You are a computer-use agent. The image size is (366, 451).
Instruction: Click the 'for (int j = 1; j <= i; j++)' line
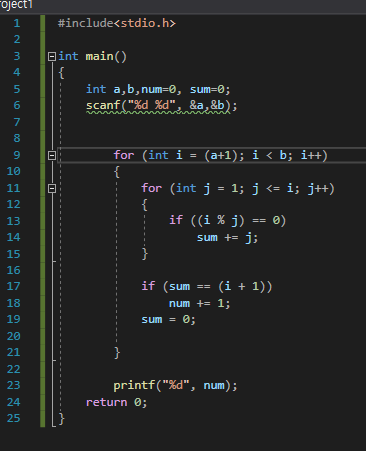pos(238,189)
